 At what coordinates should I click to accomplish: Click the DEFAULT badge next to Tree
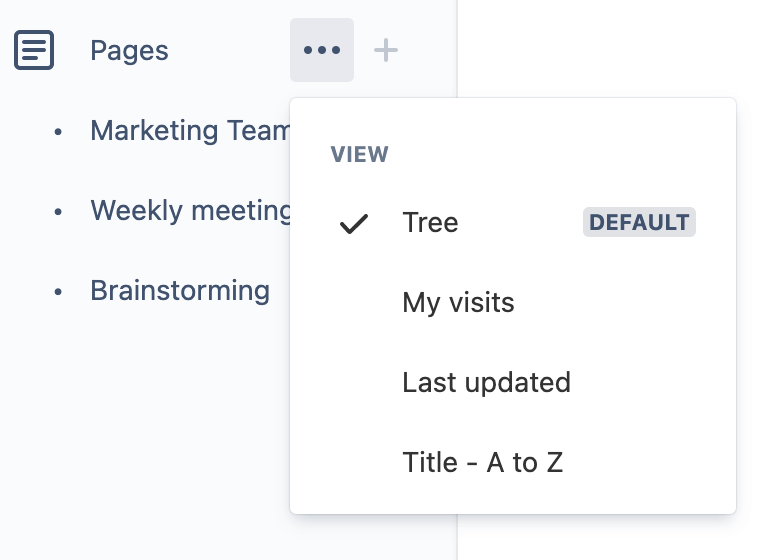[x=639, y=222]
